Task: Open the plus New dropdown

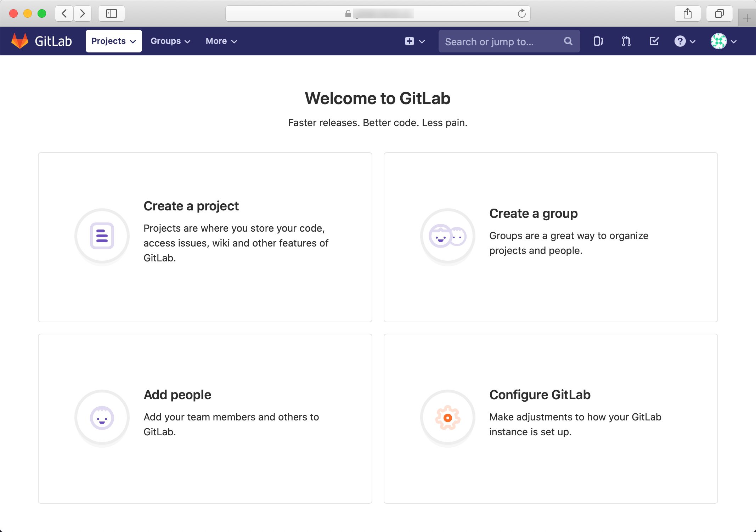Action: click(414, 41)
